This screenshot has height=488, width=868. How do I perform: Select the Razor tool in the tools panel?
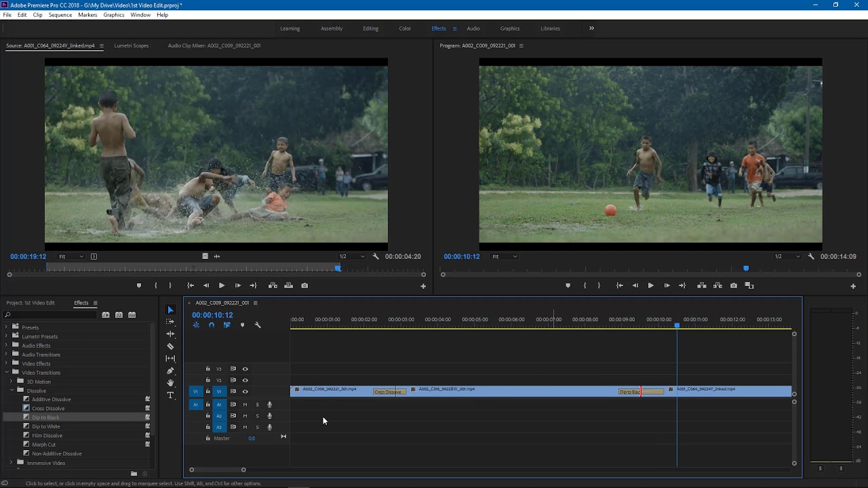170,346
